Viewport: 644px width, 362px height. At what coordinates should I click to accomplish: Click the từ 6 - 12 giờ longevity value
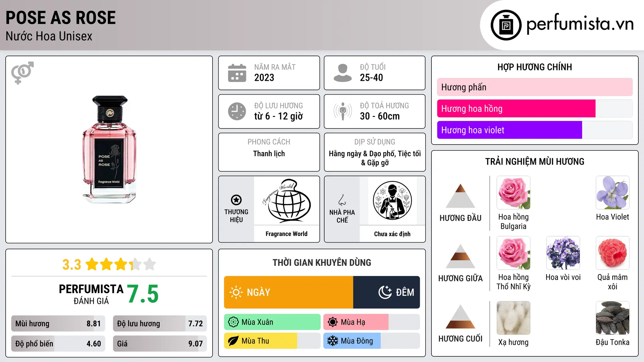(279, 116)
